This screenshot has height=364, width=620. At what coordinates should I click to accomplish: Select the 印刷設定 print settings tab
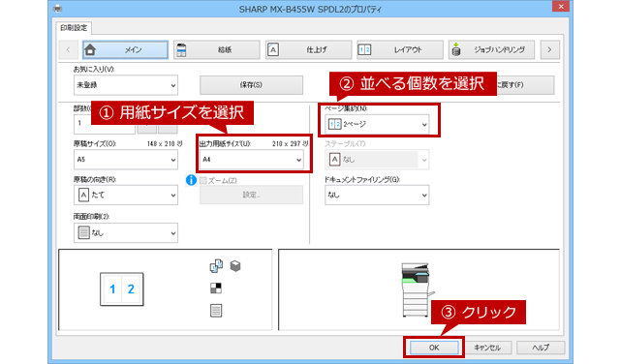[74, 28]
